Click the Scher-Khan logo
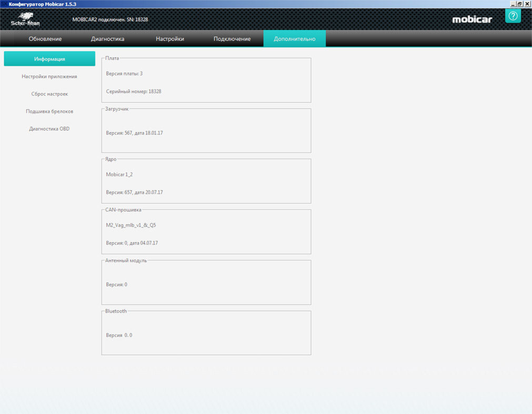Screen dimensions: 532x414 pyautogui.click(x=25, y=19)
